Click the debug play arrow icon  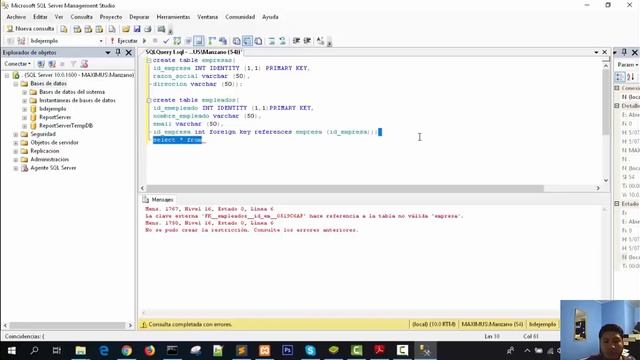click(x=144, y=41)
